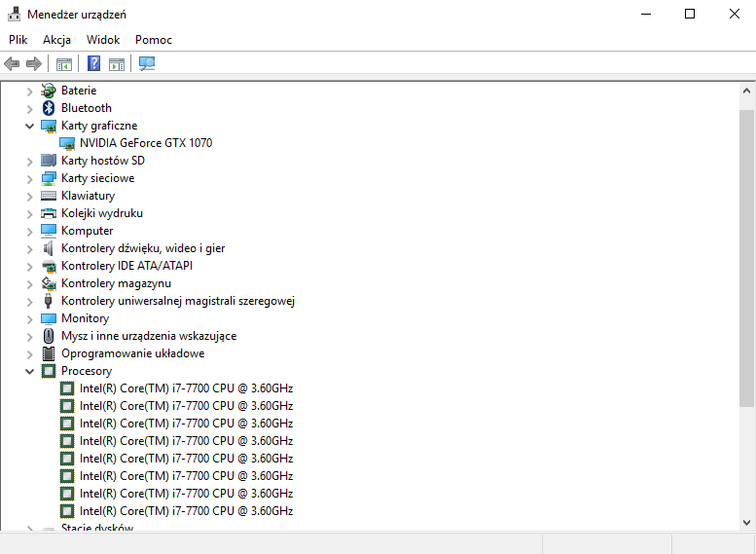Minimize the Menedżer urządzeń window
Image resolution: width=756 pixels, height=554 pixels.
point(646,14)
